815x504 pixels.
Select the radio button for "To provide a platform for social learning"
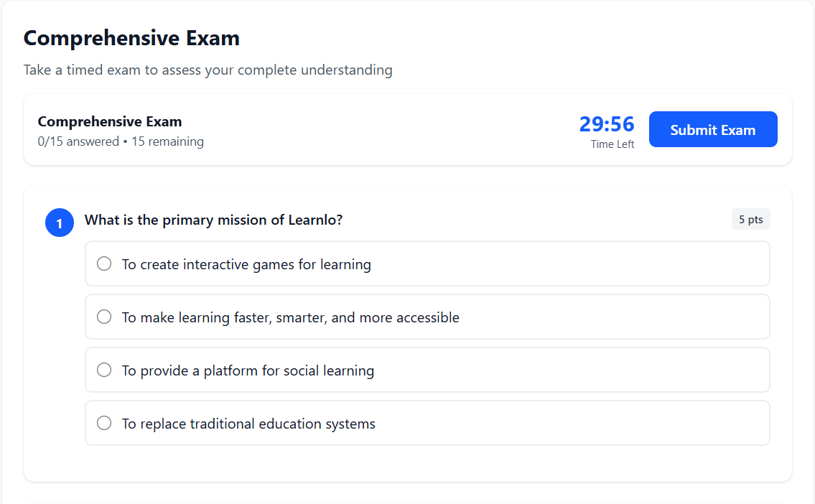104,370
